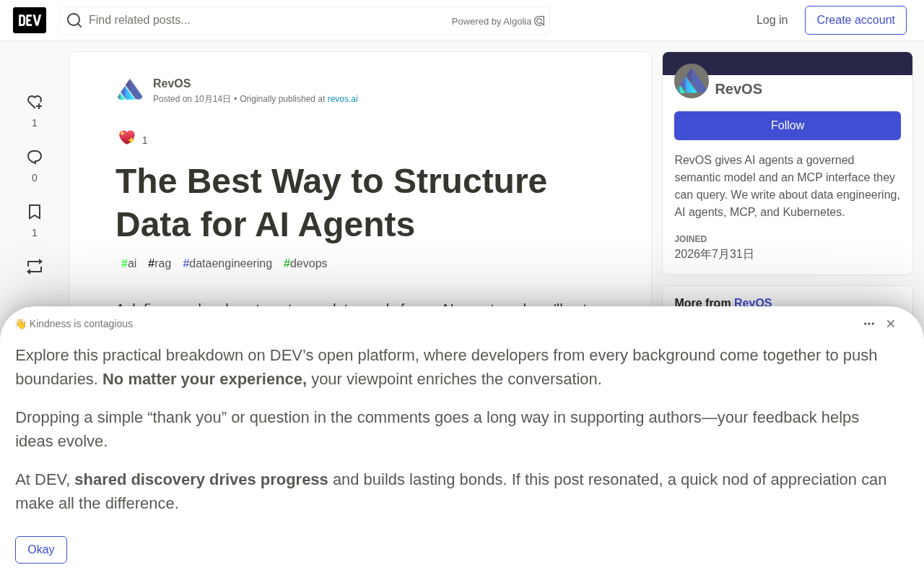Image resolution: width=924 pixels, height=578 pixels.
Task: Open the #devops tag
Action: (x=305, y=264)
